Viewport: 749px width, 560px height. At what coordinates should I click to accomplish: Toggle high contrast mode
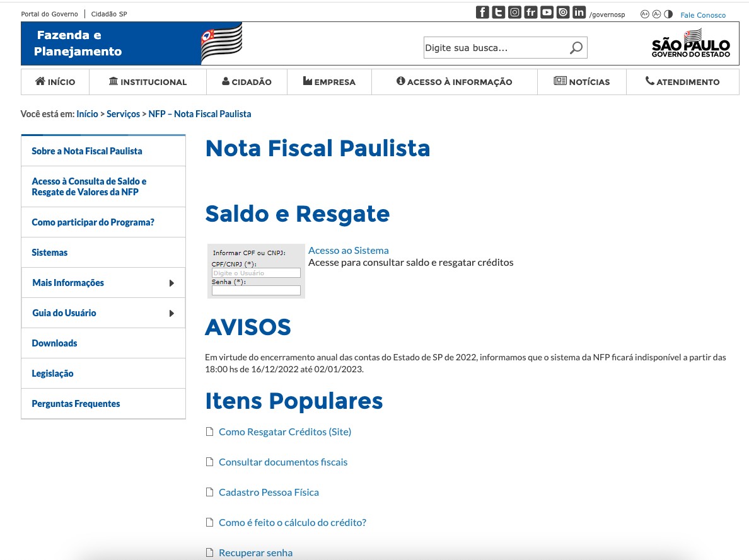tap(668, 14)
